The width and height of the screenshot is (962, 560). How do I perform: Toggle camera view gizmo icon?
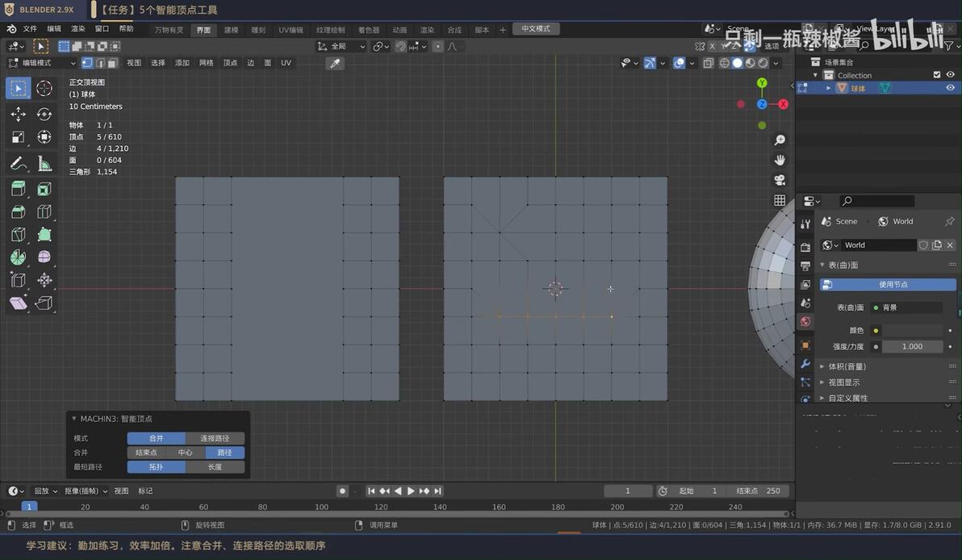pyautogui.click(x=779, y=180)
